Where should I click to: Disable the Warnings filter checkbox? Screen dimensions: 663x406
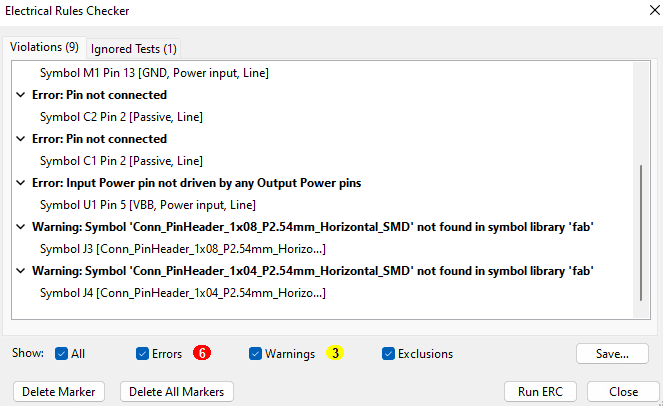coord(255,354)
